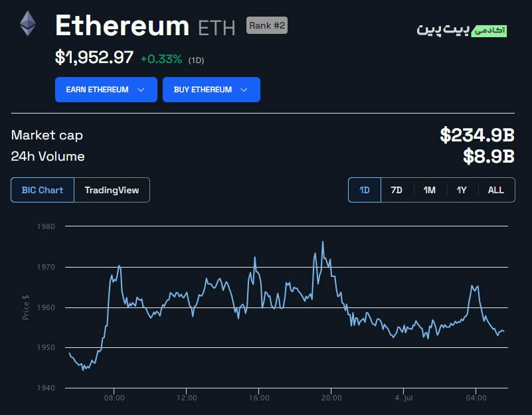Select the 1D time range
This screenshot has width=532, height=415.
tap(365, 190)
